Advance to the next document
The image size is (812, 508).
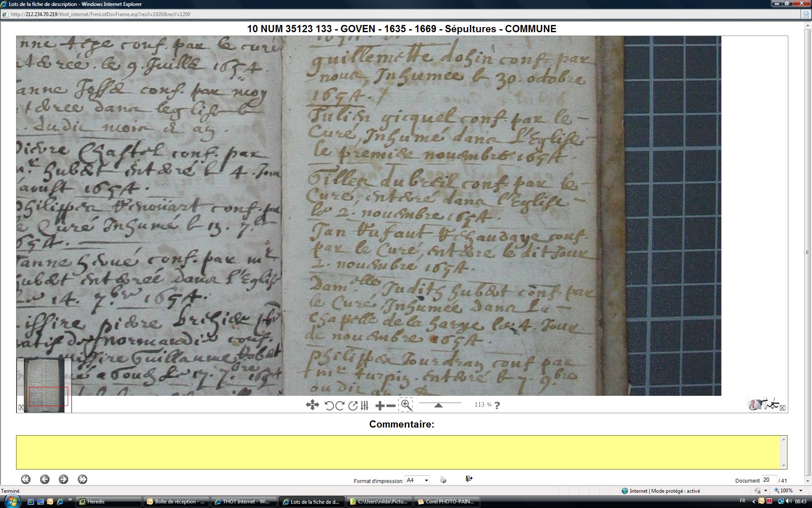(x=63, y=479)
